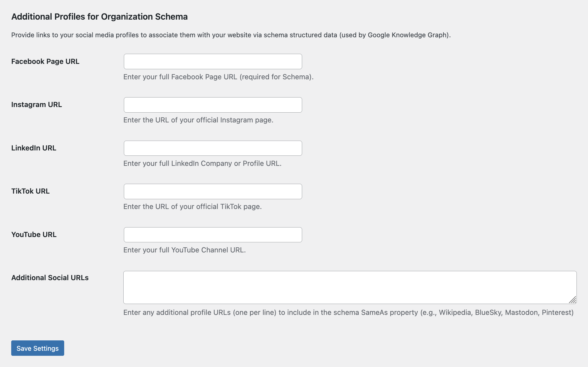Click inside the LinkedIn URL field

tap(212, 148)
